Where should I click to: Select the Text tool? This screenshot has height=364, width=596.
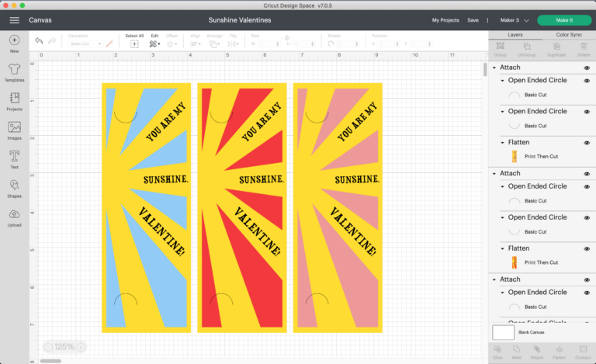14,158
